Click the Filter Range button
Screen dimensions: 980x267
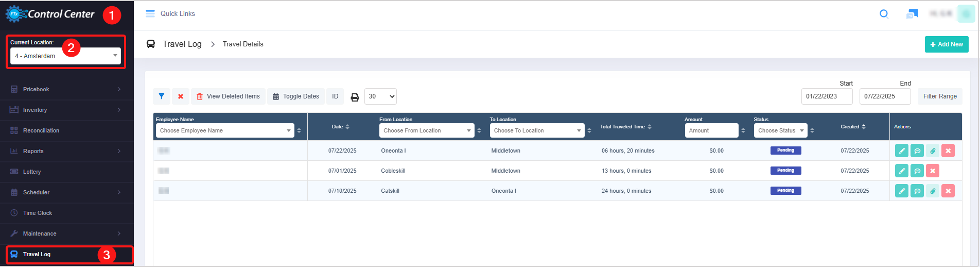tap(939, 96)
